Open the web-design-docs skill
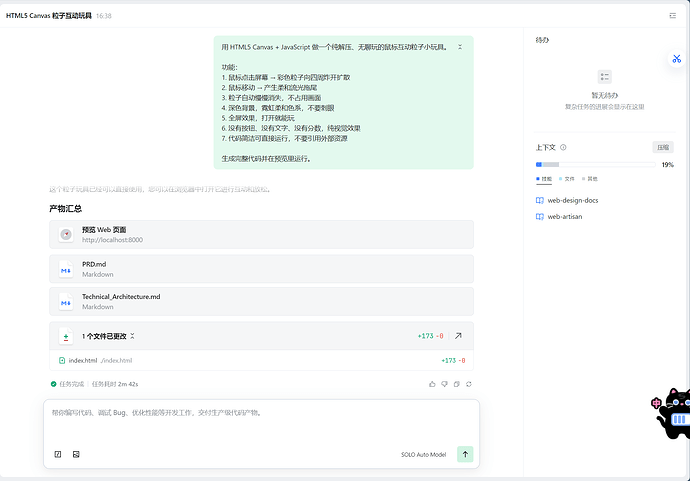This screenshot has height=481, width=690. click(x=573, y=200)
